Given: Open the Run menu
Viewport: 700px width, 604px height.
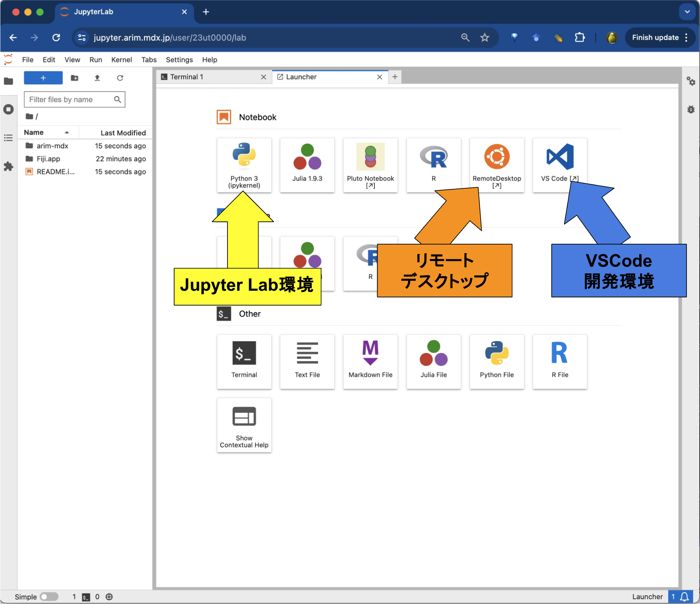Looking at the screenshot, I should coord(96,60).
